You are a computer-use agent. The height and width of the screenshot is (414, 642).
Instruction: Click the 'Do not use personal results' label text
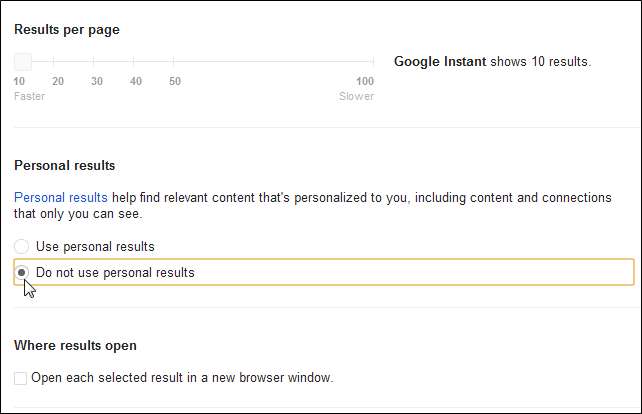pos(115,272)
